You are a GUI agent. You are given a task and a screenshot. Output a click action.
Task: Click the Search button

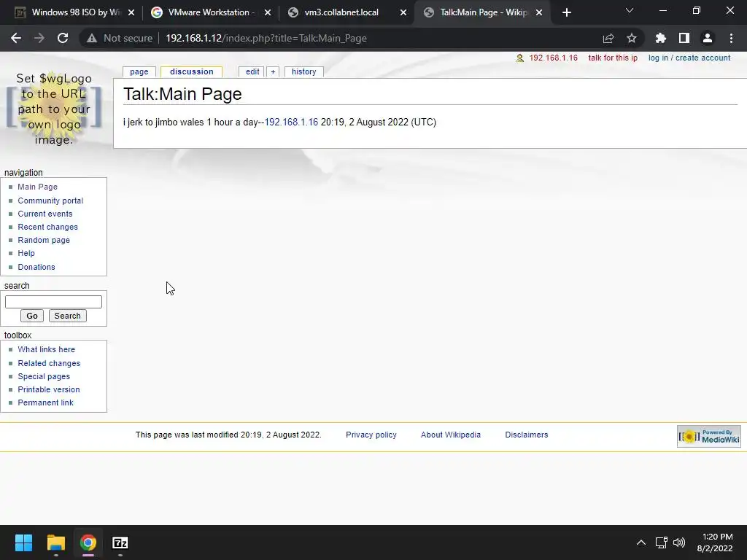point(68,316)
